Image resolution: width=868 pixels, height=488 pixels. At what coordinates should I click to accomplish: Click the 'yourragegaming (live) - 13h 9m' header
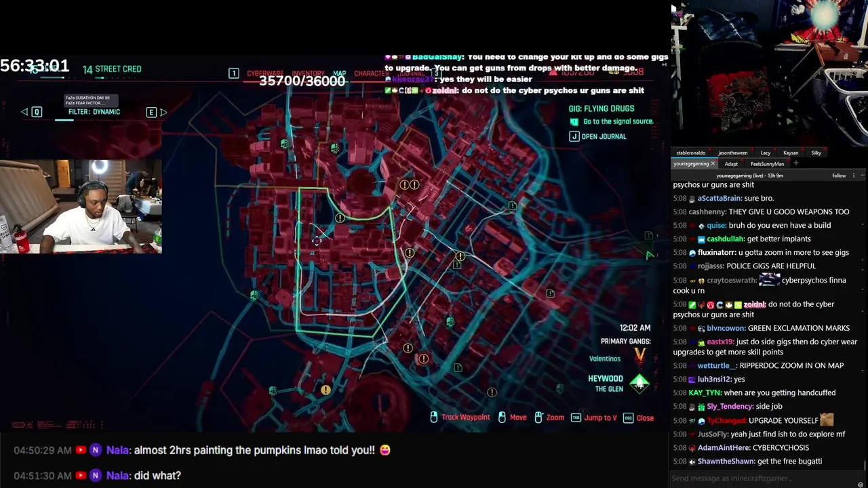click(x=750, y=176)
